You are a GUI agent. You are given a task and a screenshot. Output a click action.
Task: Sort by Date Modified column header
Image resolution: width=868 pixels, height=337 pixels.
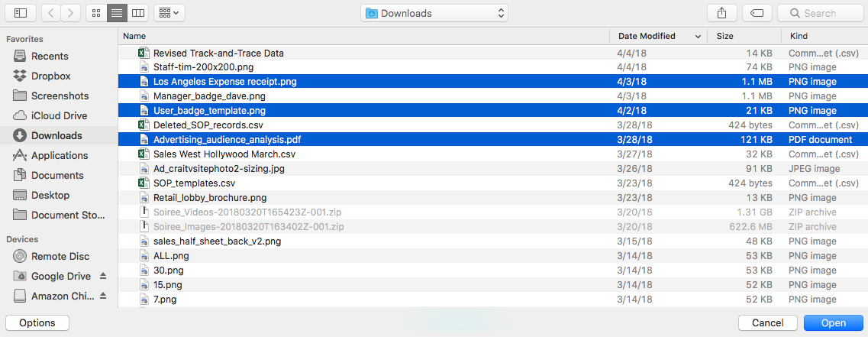click(659, 36)
